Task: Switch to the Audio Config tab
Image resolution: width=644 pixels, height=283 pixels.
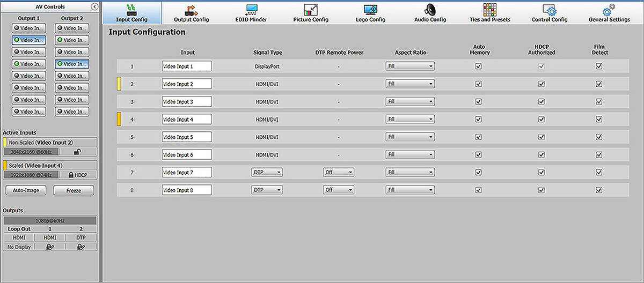Action: (430, 12)
